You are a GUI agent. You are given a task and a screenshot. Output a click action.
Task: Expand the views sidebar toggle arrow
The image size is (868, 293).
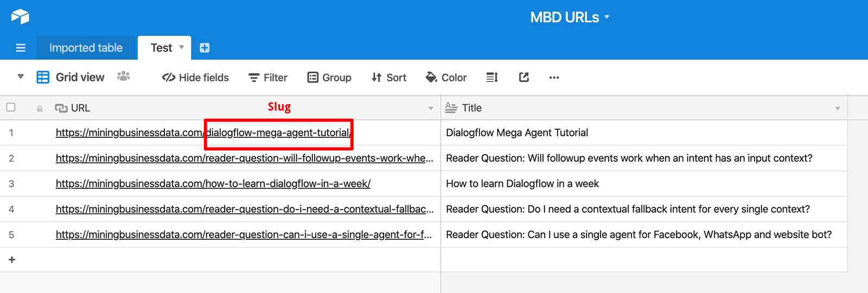[21, 77]
